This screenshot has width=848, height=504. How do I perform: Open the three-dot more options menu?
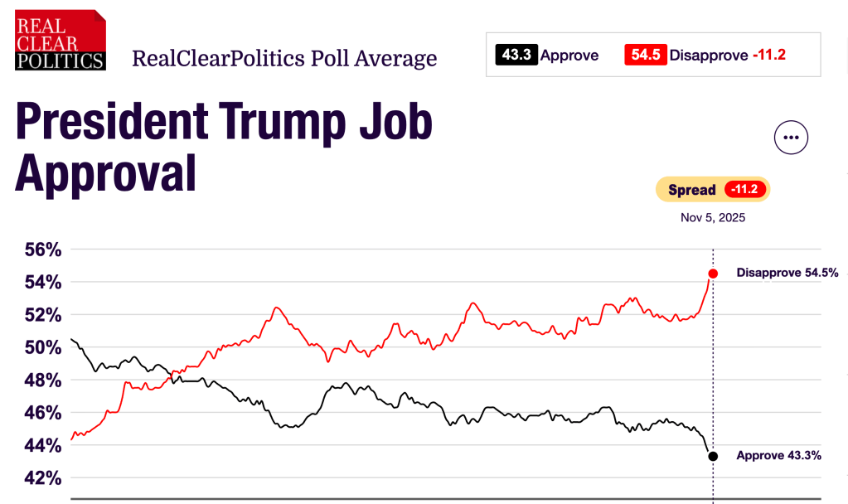coord(790,138)
